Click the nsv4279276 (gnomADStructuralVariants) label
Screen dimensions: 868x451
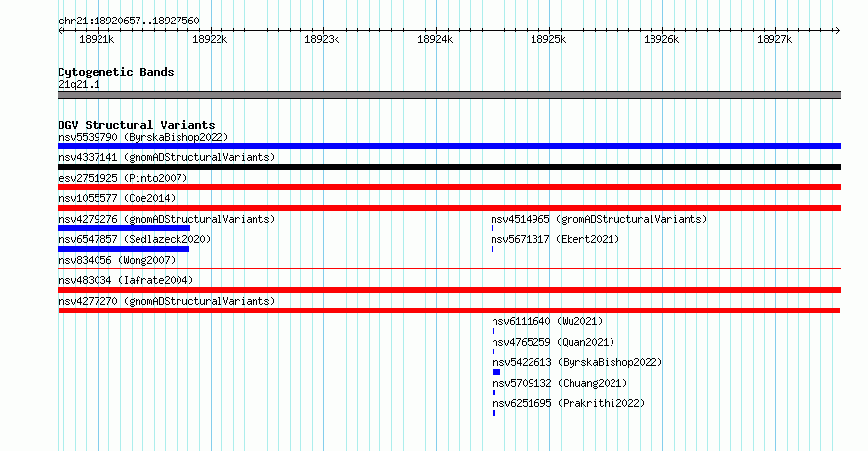click(167, 219)
